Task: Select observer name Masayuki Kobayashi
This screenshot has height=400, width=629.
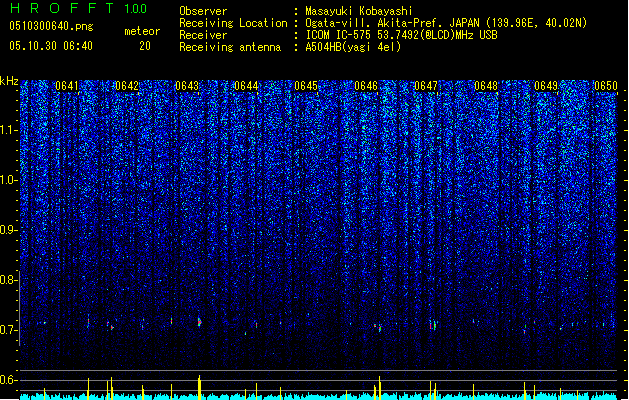Action: [359, 11]
